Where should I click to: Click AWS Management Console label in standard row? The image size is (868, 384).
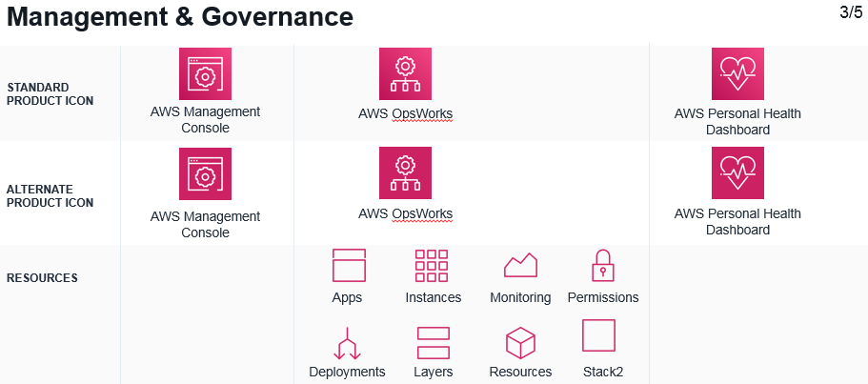point(206,119)
